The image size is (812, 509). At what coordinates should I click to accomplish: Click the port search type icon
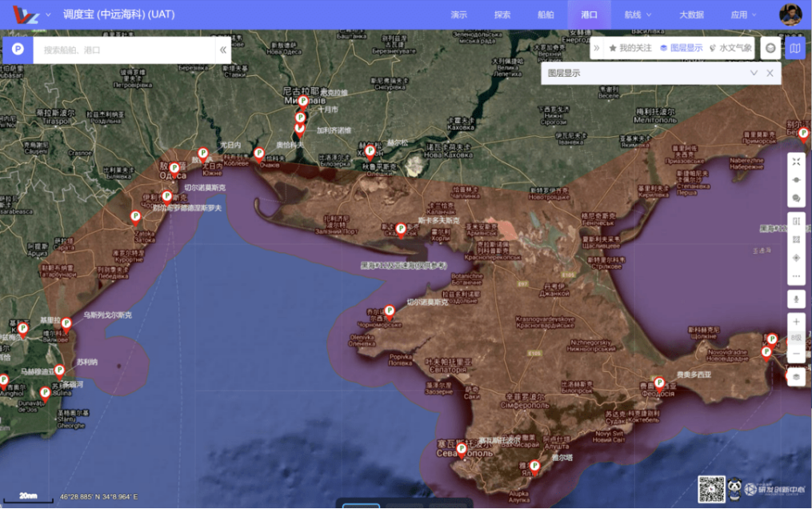18,50
